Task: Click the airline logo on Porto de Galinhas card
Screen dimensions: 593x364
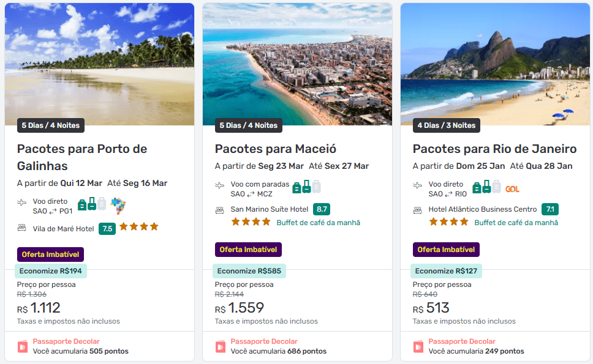Action: click(x=118, y=205)
